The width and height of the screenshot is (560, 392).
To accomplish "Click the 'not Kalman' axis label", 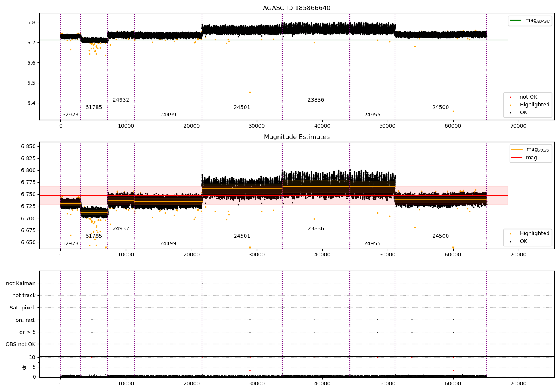I will (x=21, y=283).
